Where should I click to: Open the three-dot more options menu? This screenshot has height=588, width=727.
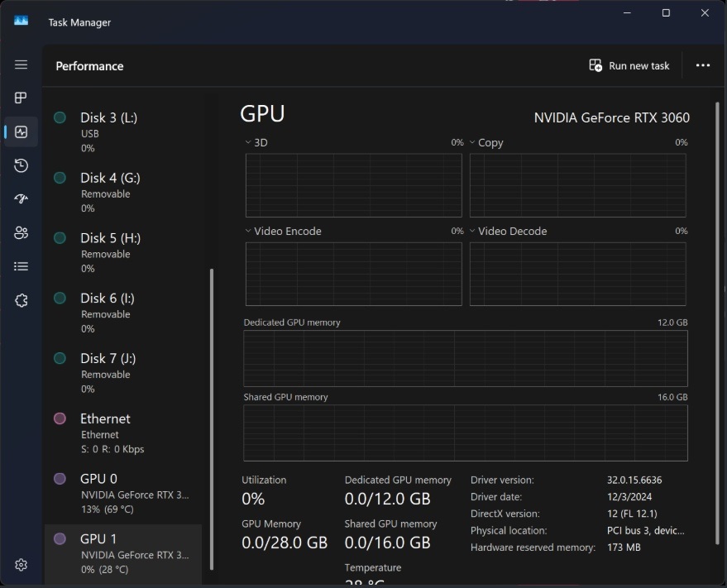(x=703, y=65)
